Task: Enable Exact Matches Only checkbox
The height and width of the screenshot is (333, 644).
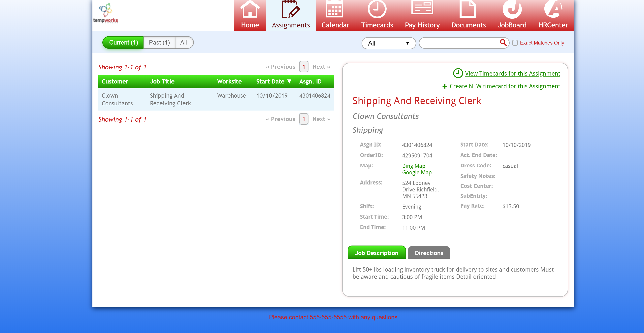Action: pos(515,43)
